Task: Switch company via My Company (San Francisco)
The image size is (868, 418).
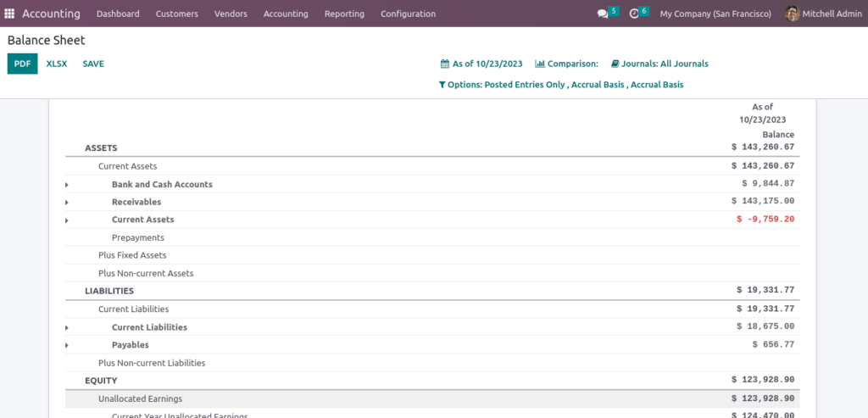Action: click(x=715, y=14)
